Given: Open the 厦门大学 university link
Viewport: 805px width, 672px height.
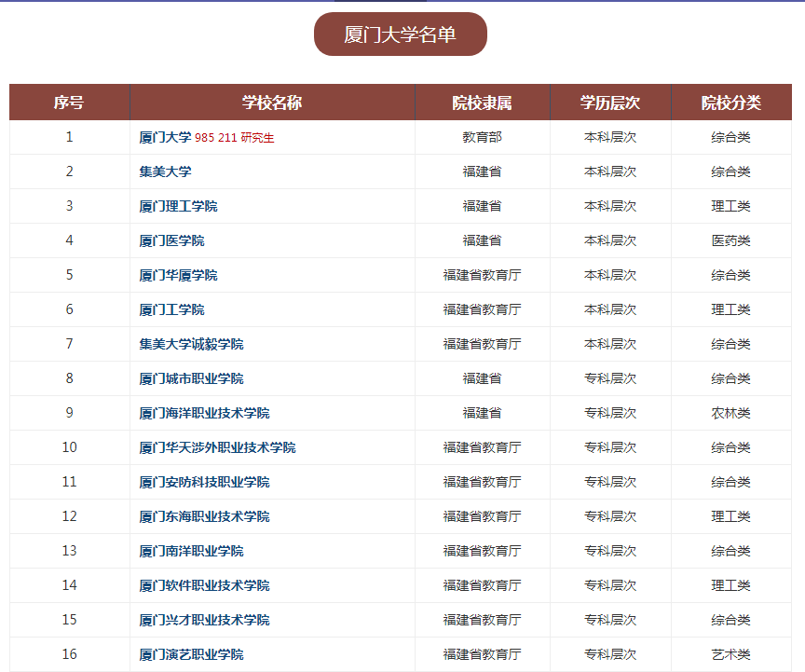Looking at the screenshot, I should pos(165,136).
